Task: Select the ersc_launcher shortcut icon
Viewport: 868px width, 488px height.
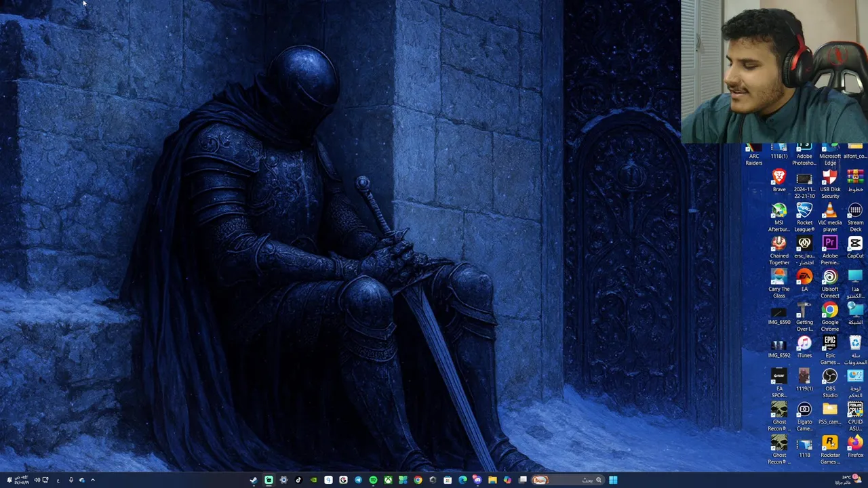Action: (804, 251)
